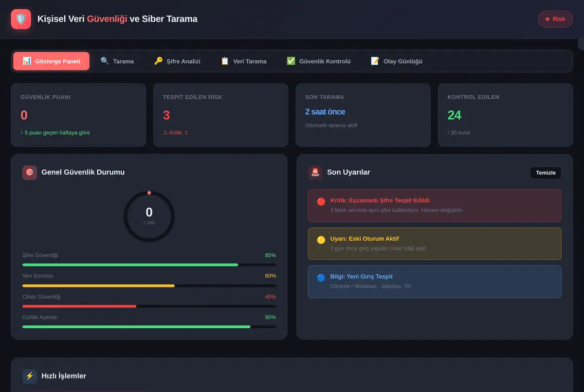Viewport: 584px width, 392px height.
Task: Click the yellow circle icon on Uyarı alert
Action: (321, 239)
